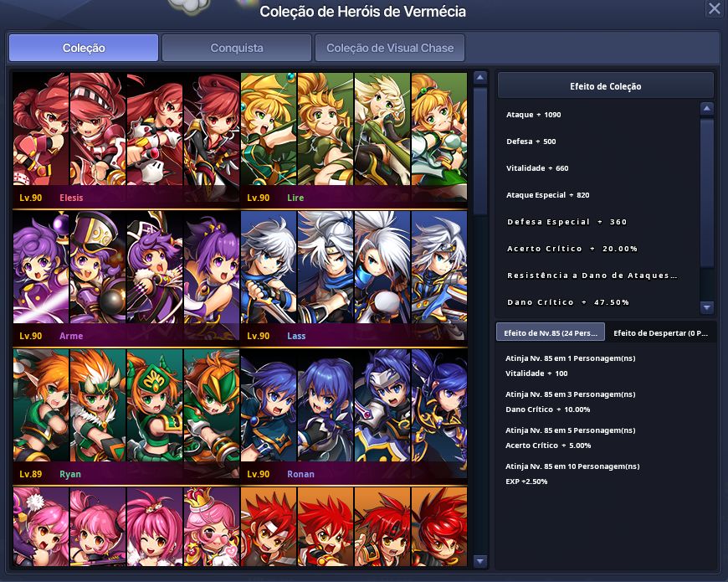
Task: Click the Resistência a Dano de Ataques entry
Action: click(x=592, y=276)
